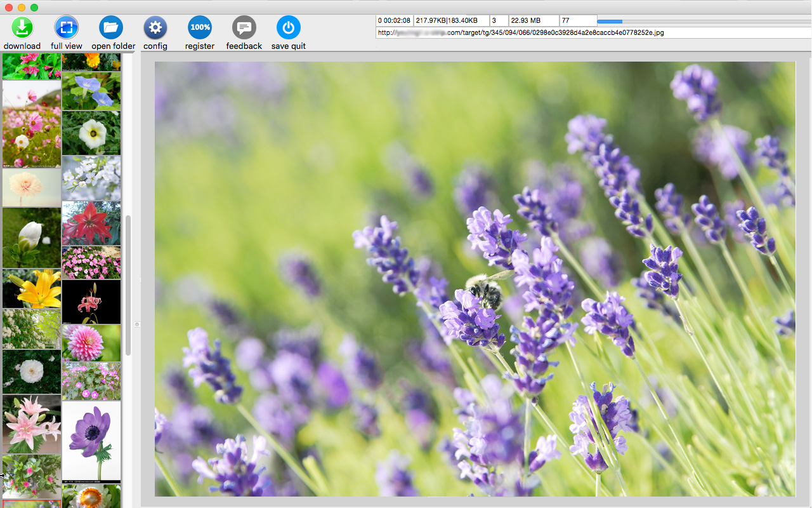Viewport: 812px width, 508px height.
Task: Select the purple anemone flower thumbnail
Action: tap(91, 441)
